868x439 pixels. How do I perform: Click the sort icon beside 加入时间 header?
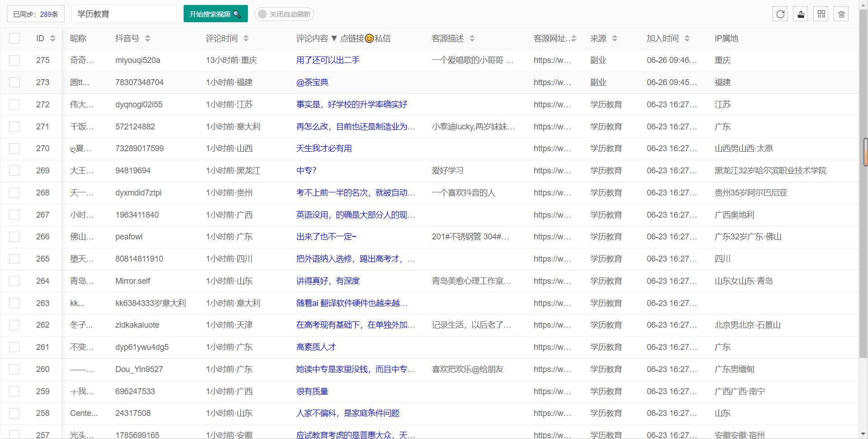[688, 38]
